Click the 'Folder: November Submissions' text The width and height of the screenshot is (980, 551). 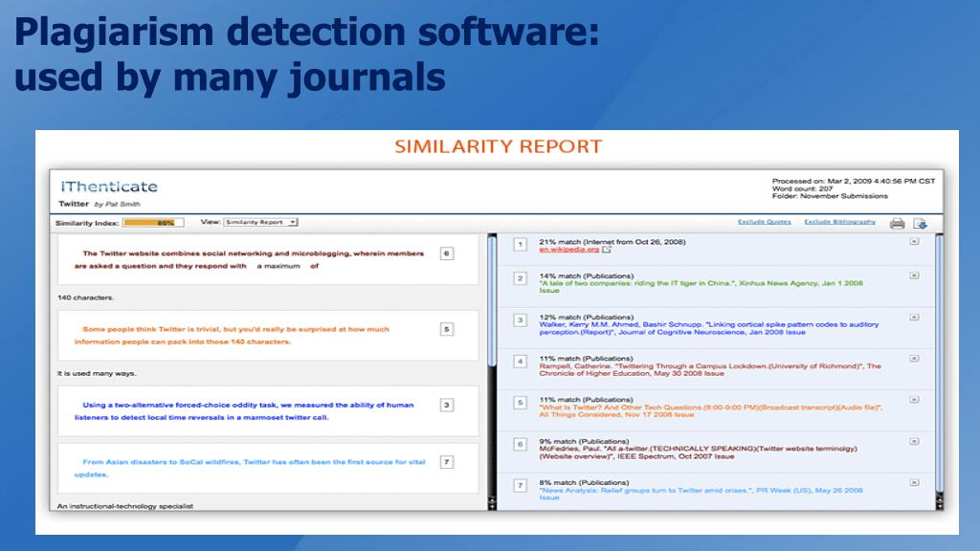pos(830,196)
